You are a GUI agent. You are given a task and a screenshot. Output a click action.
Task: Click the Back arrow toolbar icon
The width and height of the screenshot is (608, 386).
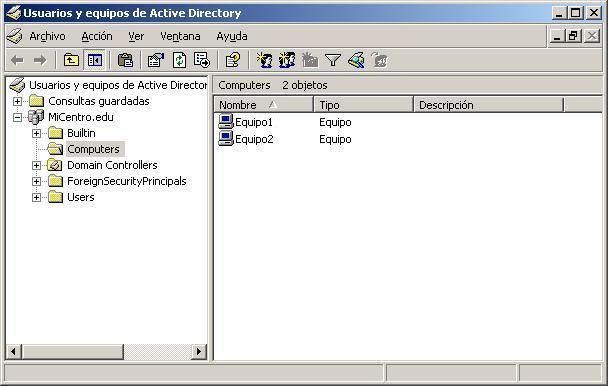[17, 60]
